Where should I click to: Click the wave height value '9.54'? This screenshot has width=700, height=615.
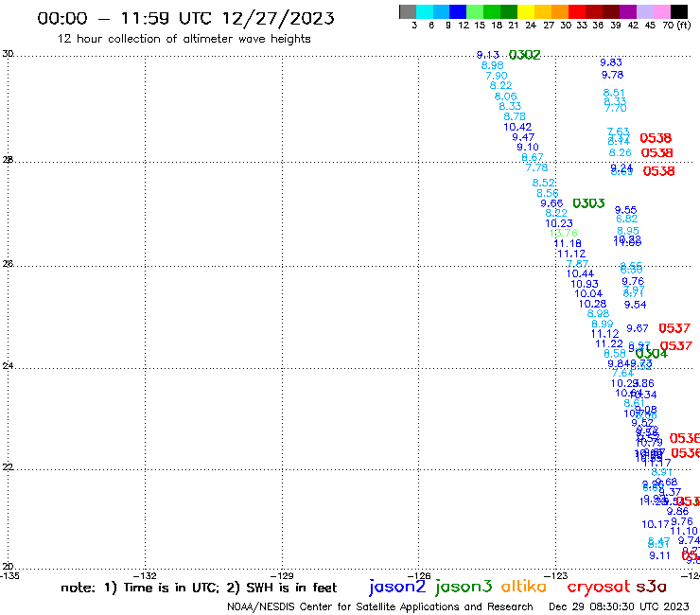pyautogui.click(x=636, y=305)
